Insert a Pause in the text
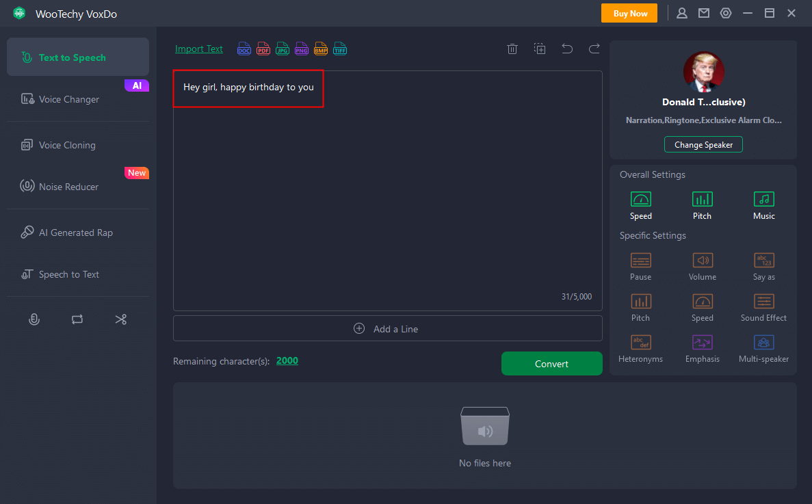 click(641, 266)
